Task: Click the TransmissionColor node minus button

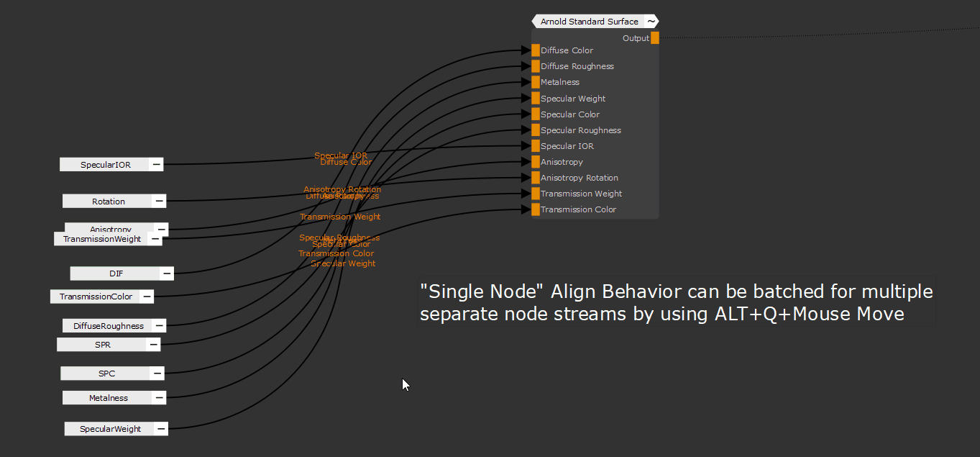Action: pos(146,297)
